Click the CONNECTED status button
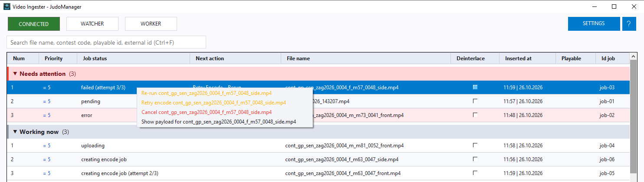644x182 pixels. click(34, 24)
